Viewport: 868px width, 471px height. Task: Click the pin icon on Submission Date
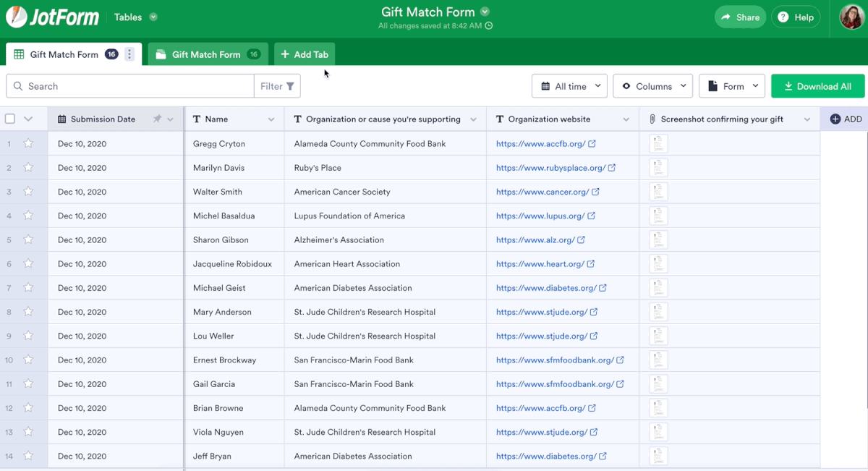point(157,119)
